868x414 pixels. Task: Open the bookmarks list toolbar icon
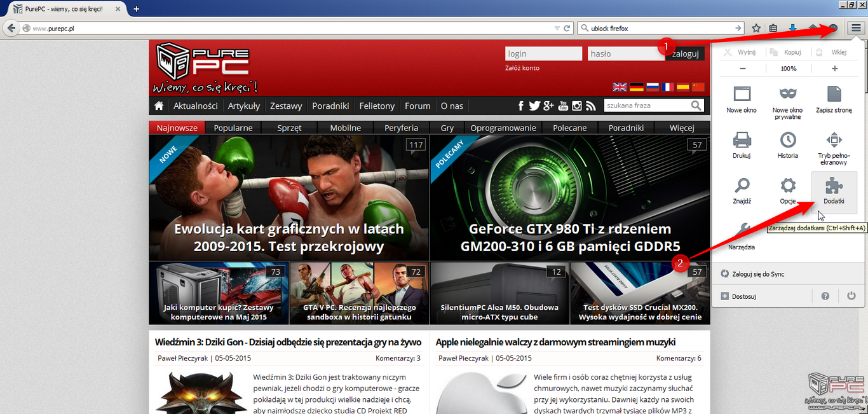(x=773, y=29)
